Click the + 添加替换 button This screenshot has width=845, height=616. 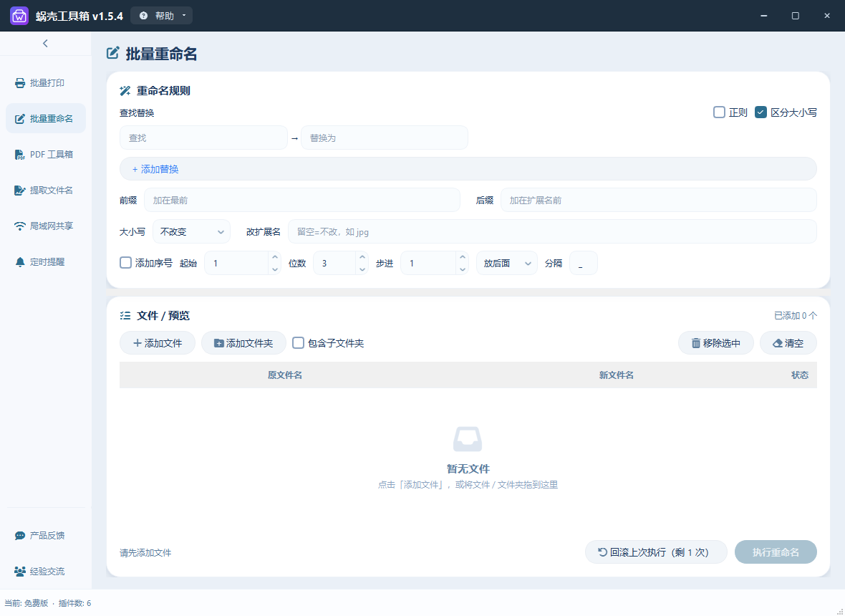(x=468, y=169)
